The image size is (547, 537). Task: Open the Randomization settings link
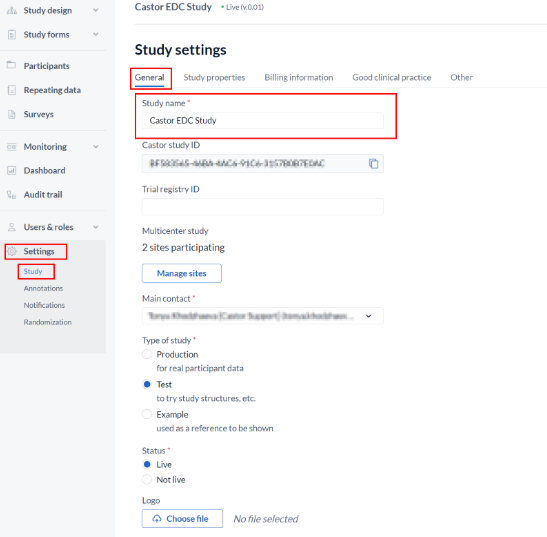click(x=47, y=322)
